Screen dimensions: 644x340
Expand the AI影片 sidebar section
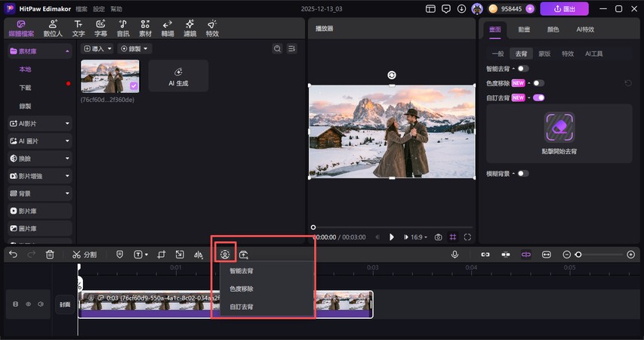click(39, 122)
